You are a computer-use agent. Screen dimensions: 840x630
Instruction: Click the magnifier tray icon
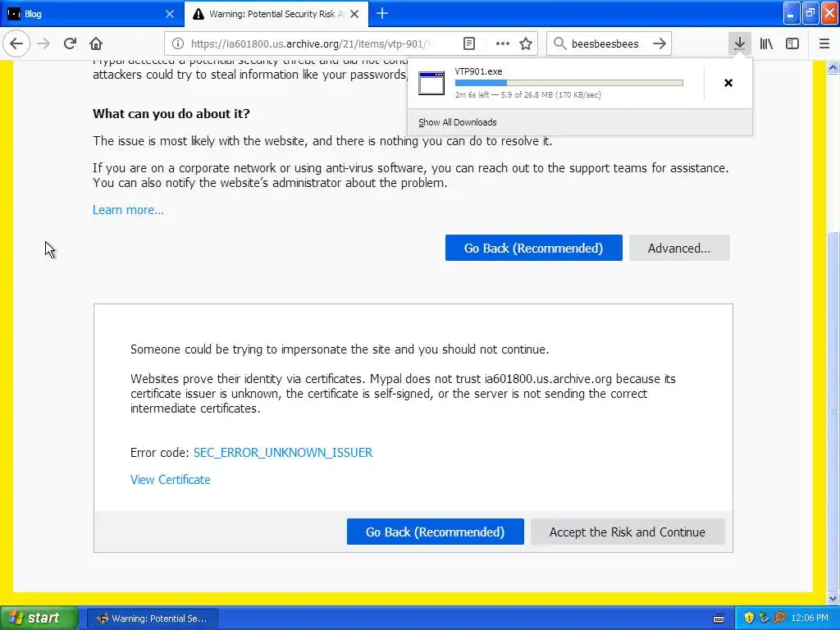(x=779, y=619)
